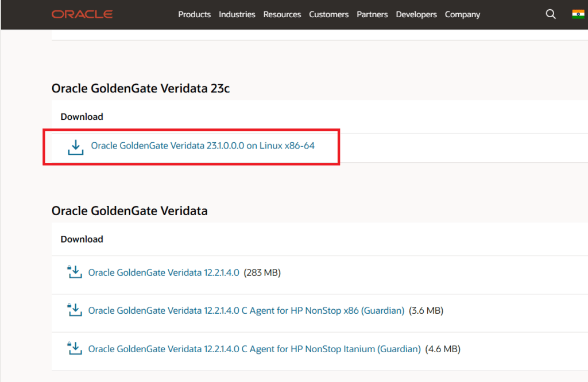Open the site search magnifier icon
The height and width of the screenshot is (382, 588).
pyautogui.click(x=551, y=14)
